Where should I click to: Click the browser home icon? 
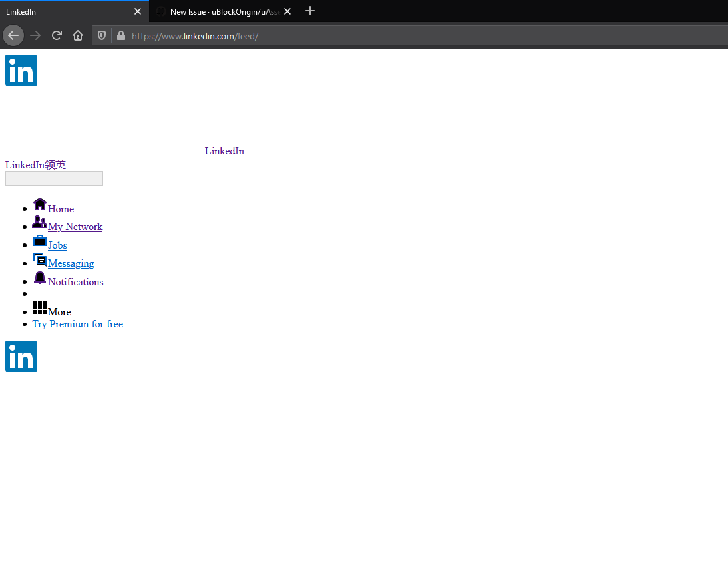click(78, 35)
